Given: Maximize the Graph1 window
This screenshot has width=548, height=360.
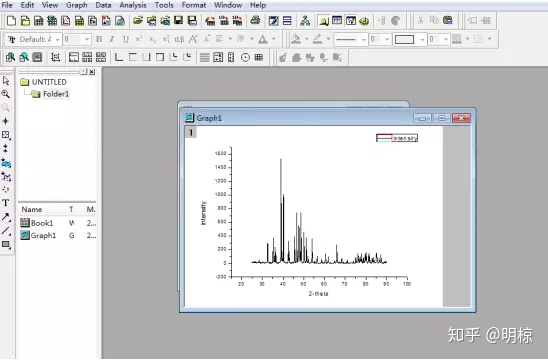Looking at the screenshot, I should tap(441, 118).
